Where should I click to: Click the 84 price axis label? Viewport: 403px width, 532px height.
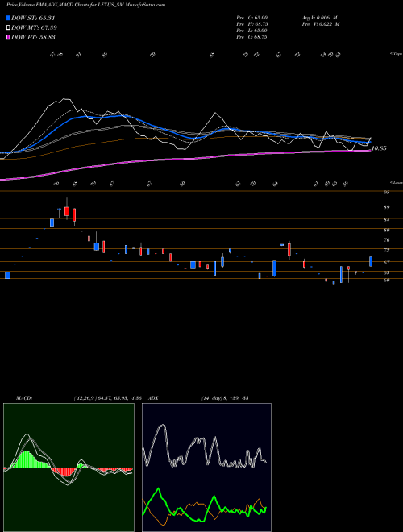tap(386, 220)
